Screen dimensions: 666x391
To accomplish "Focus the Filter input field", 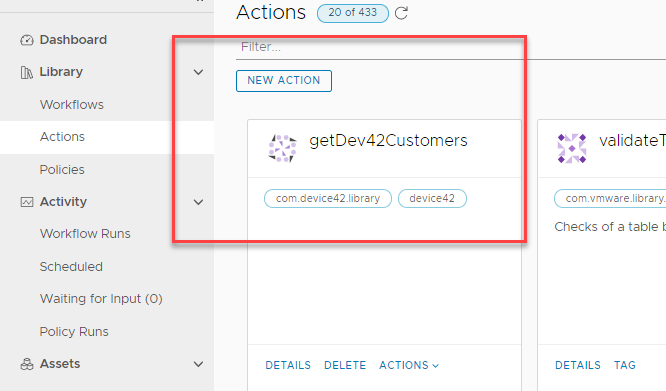I will pyautogui.click(x=451, y=47).
